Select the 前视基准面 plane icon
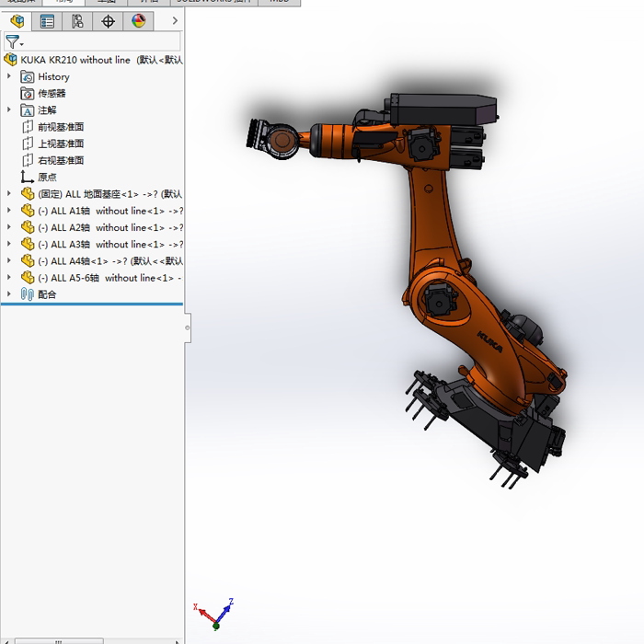The height and width of the screenshot is (644, 644). click(27, 127)
